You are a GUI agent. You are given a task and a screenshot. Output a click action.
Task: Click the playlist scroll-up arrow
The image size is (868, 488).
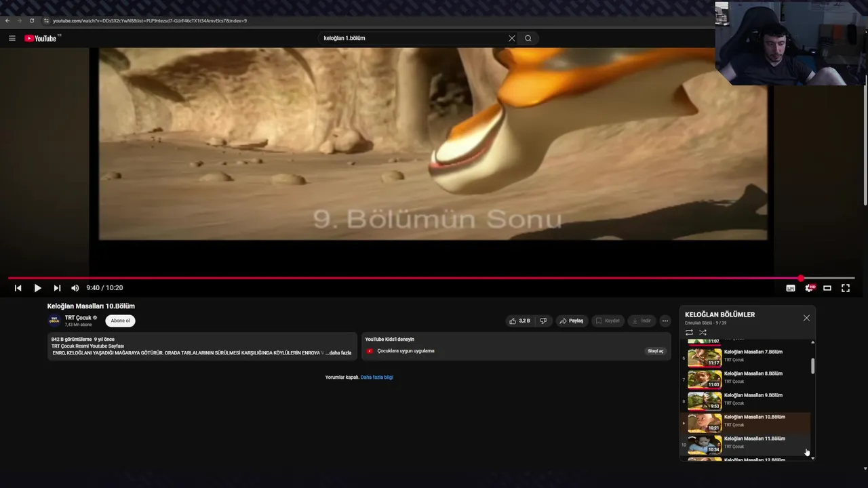812,342
